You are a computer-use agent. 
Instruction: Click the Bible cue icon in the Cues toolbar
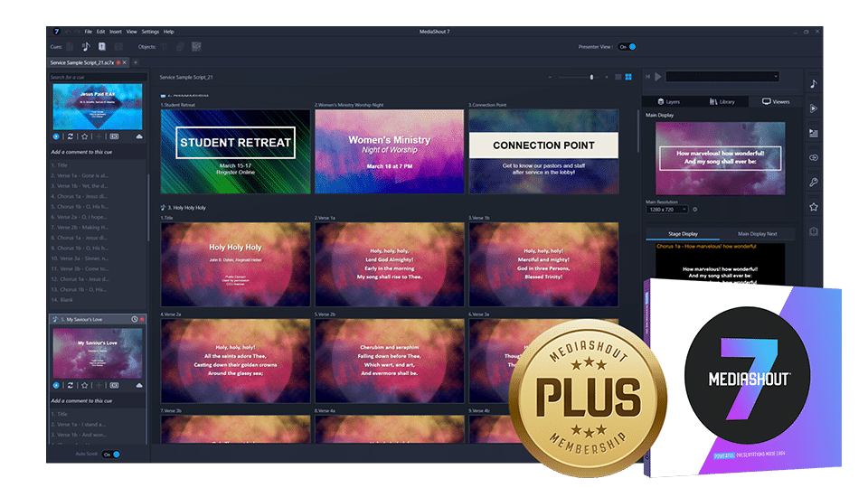click(102, 46)
